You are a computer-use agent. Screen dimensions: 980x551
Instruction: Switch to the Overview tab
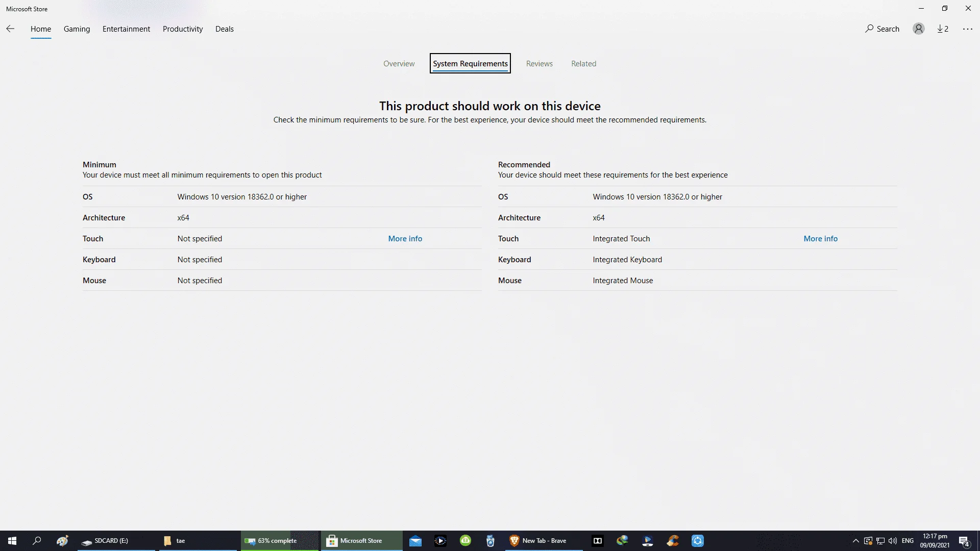point(399,64)
